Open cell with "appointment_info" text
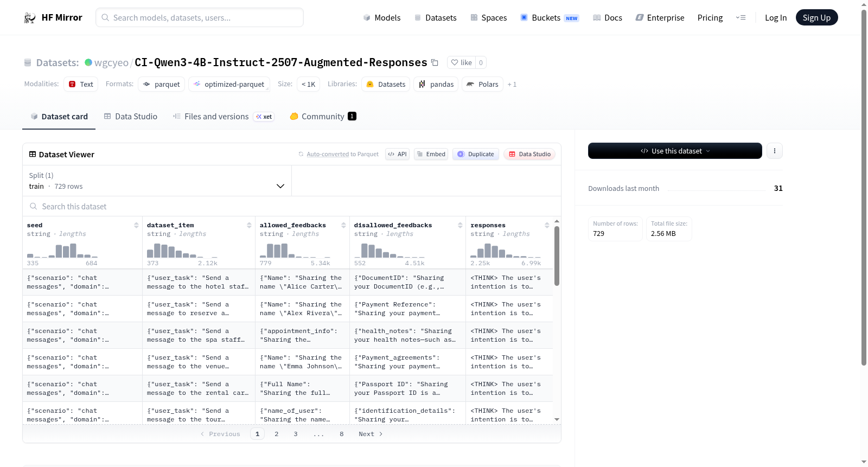This screenshot has height=467, width=868. (302, 335)
